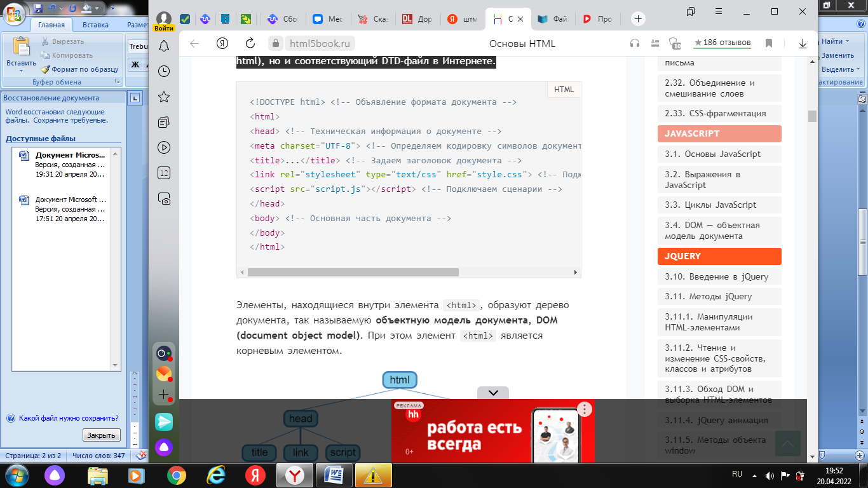Select first recovered document from 19:31

(x=62, y=164)
